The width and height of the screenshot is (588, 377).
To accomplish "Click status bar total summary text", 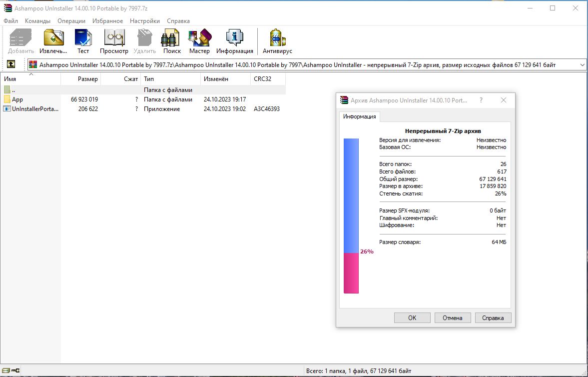I will pyautogui.click(x=359, y=371).
